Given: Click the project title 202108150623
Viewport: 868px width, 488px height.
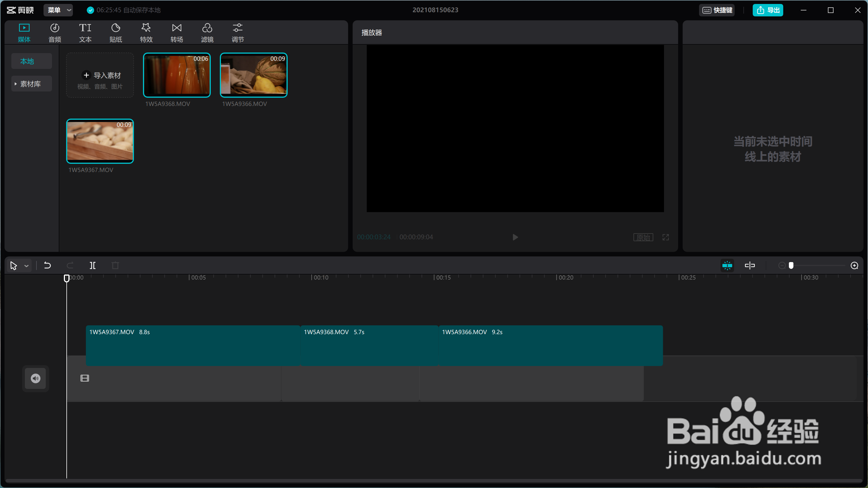Looking at the screenshot, I should click(x=435, y=10).
